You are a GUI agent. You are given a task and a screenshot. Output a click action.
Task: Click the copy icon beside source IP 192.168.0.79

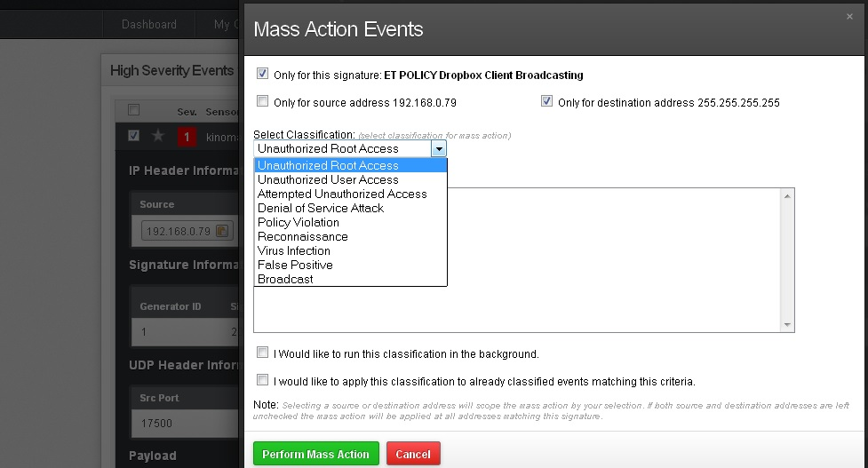[222, 232]
